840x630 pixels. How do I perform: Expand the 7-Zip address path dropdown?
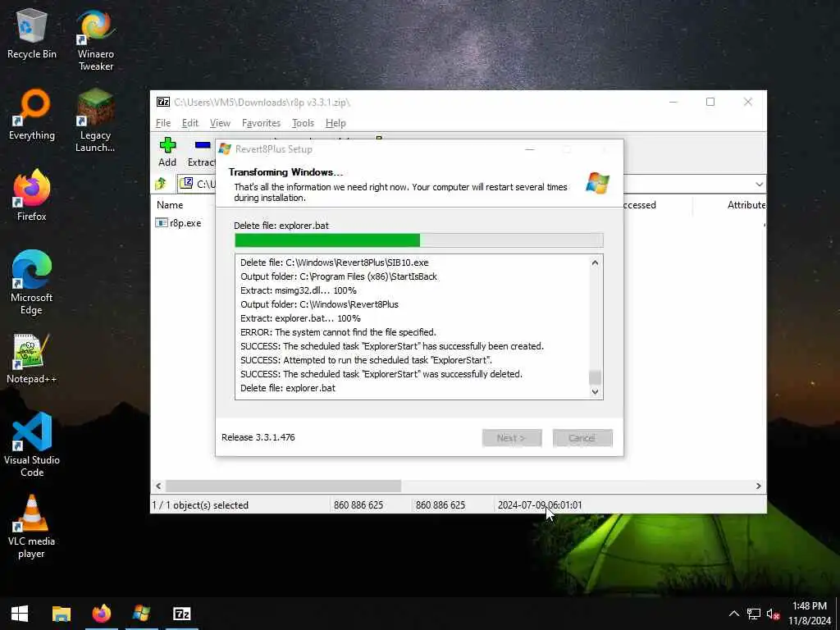click(x=759, y=185)
